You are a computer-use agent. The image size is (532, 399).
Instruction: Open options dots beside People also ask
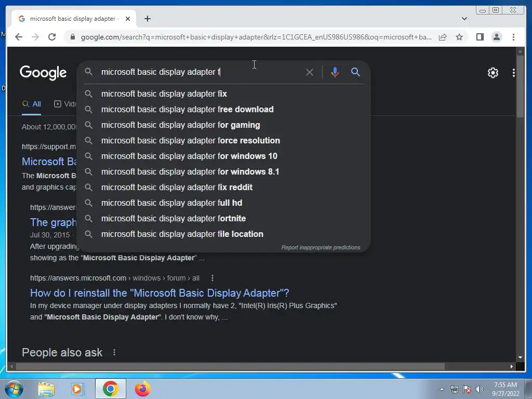click(x=114, y=353)
